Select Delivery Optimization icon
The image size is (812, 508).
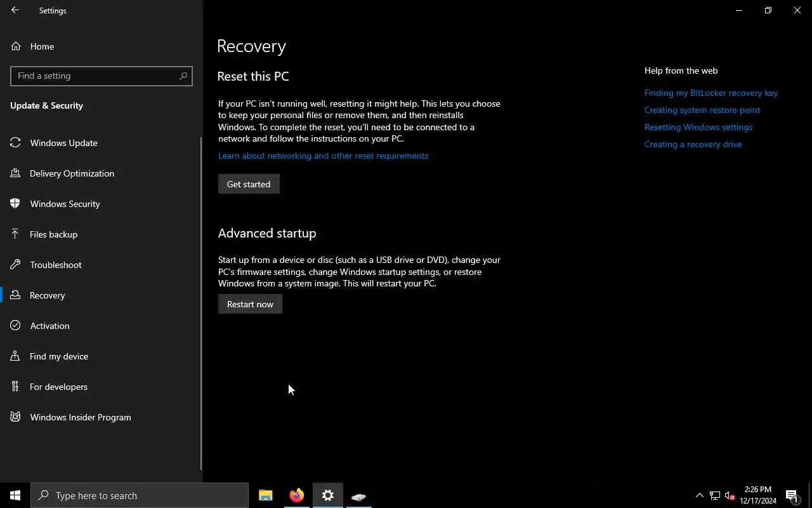15,173
